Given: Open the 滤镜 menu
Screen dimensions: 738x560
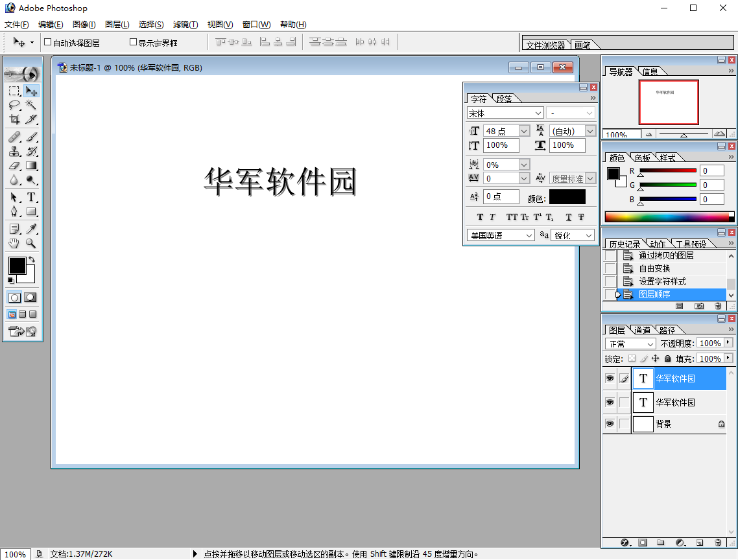Looking at the screenshot, I should tap(185, 25).
